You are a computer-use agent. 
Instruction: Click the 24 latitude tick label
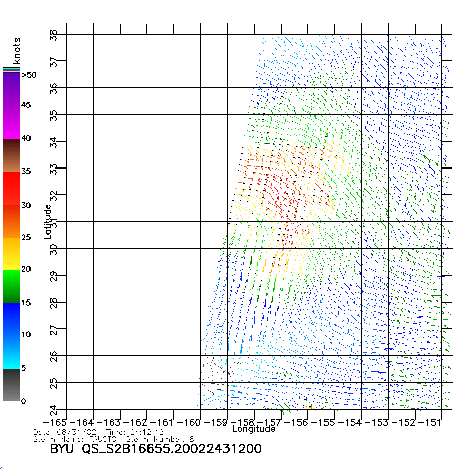click(x=54, y=410)
